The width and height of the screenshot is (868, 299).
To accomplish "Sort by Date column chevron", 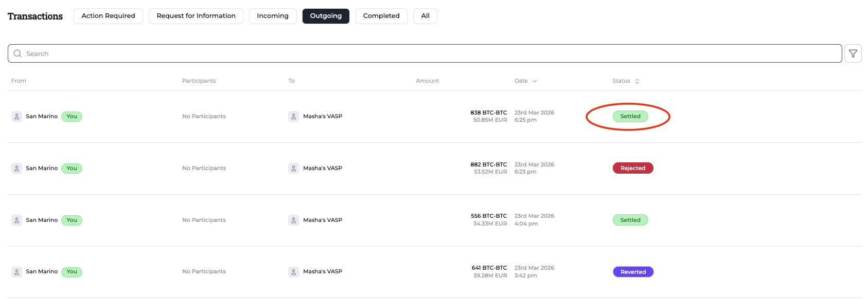I will coord(535,81).
